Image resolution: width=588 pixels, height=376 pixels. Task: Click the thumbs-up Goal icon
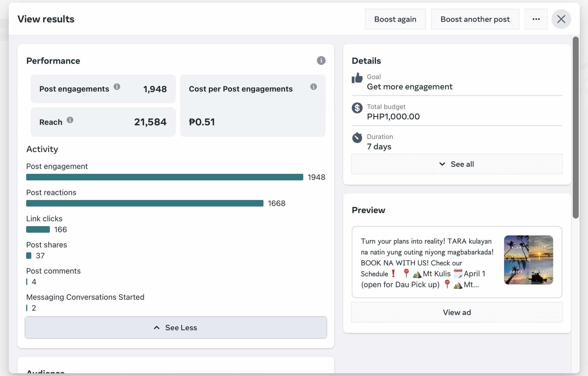pyautogui.click(x=357, y=78)
